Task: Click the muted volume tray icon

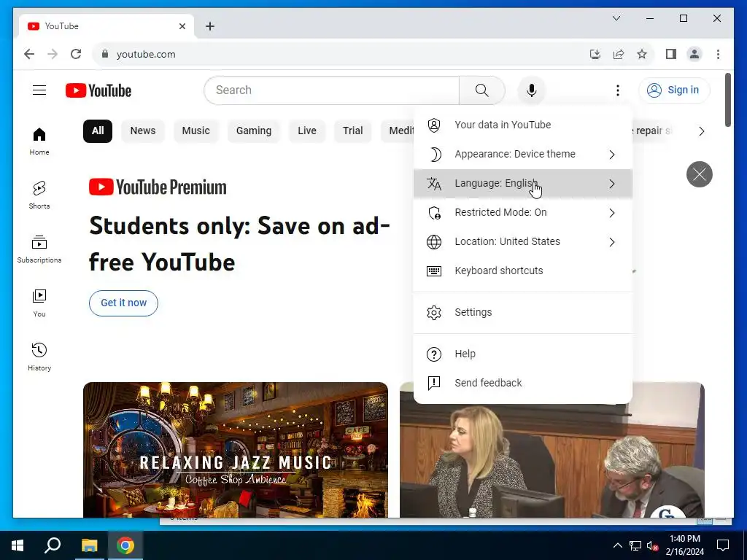Action: pos(652,545)
